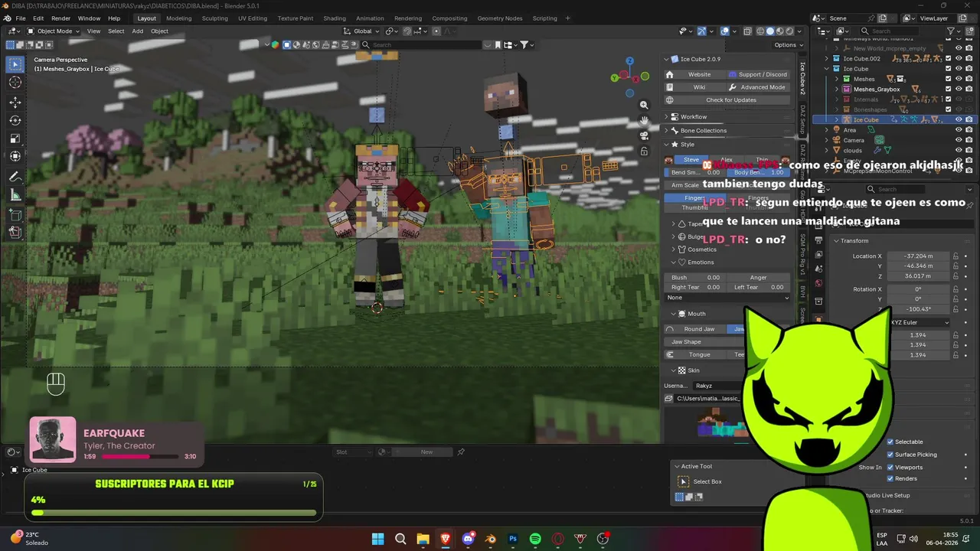Choose the Move tool
The height and width of the screenshot is (551, 980).
15,102
